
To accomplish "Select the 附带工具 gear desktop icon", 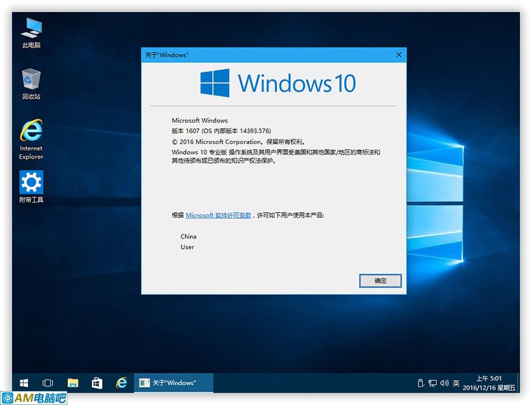I will pos(31,187).
